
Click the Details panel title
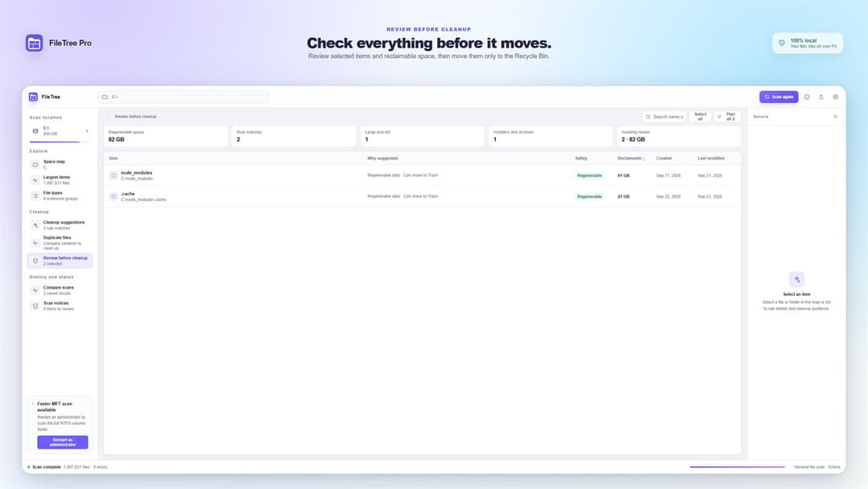pos(760,117)
